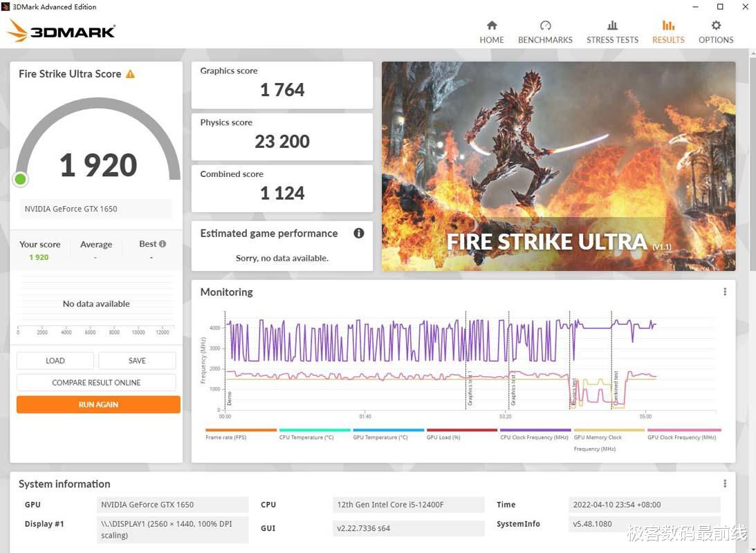Open Estimated game performance info icon
This screenshot has width=756, height=553.
click(359, 233)
